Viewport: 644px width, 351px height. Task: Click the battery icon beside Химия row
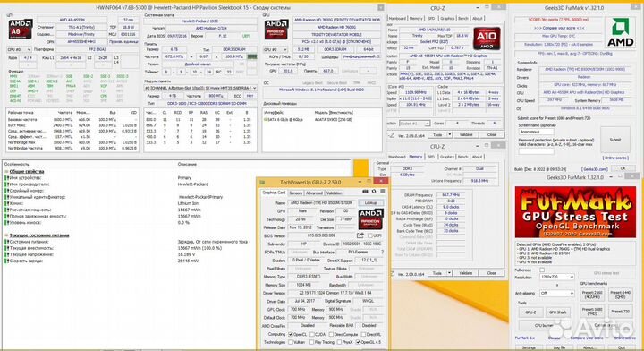(x=6, y=203)
